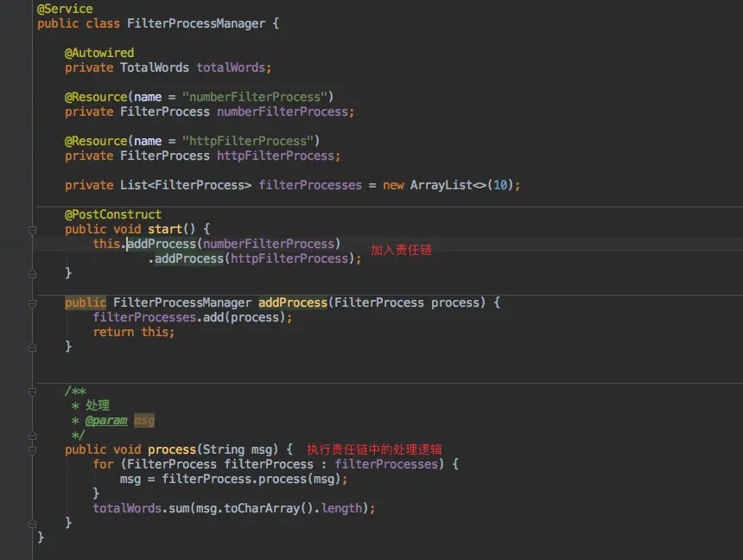743x560 pixels.
Task: Click the TotalWords type in the field declaration
Action: [x=155, y=67]
